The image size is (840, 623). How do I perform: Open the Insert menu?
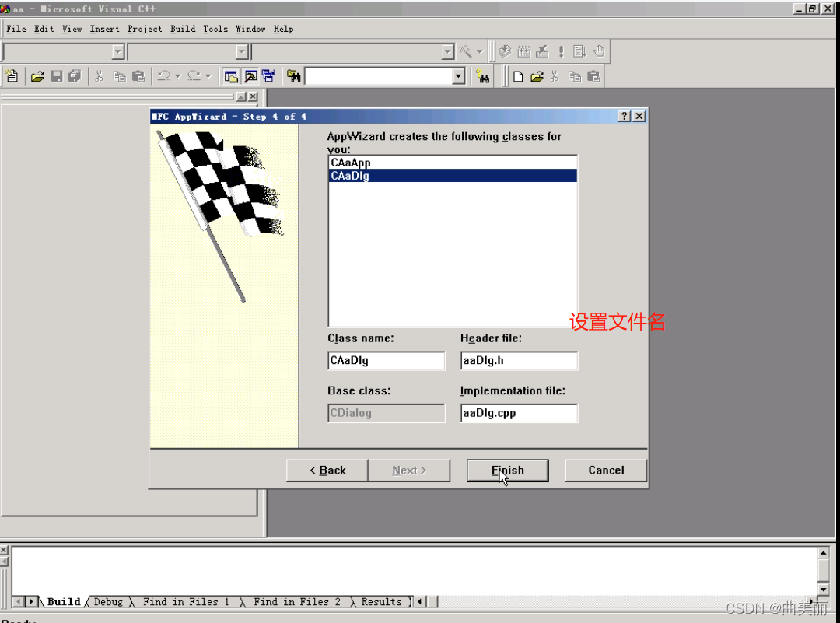[104, 29]
